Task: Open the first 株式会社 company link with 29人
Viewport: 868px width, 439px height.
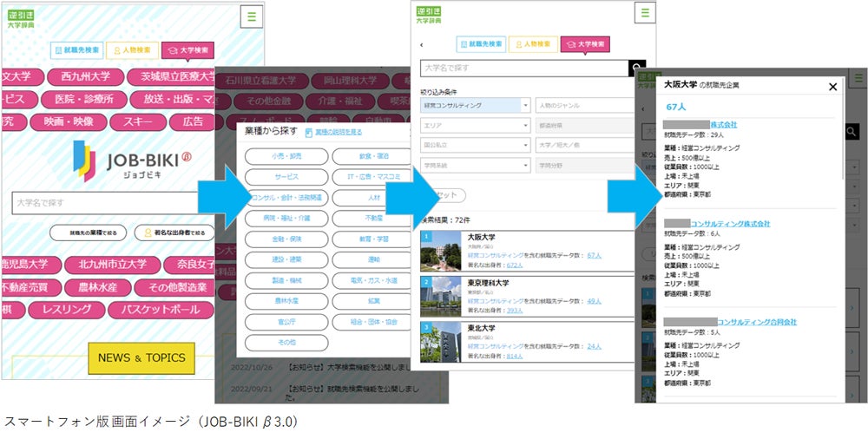Action: tap(724, 125)
